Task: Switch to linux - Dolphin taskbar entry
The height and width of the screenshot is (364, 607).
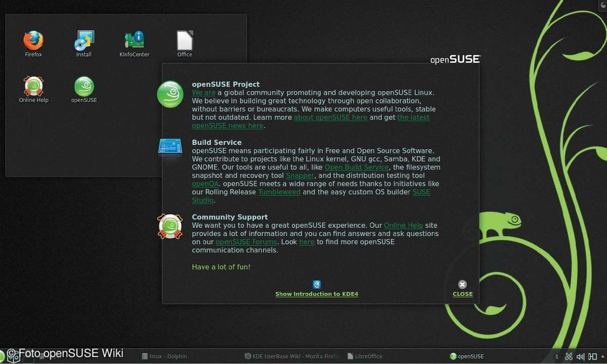Action: coord(164,356)
